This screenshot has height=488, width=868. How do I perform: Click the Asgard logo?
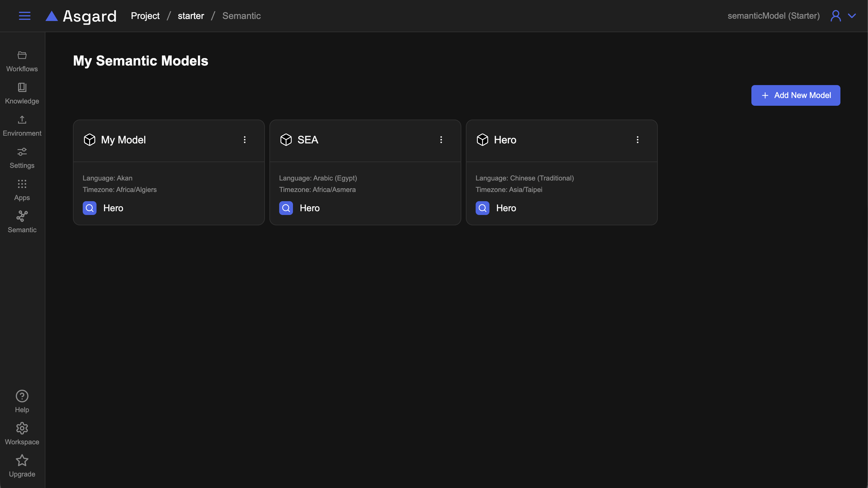point(81,16)
